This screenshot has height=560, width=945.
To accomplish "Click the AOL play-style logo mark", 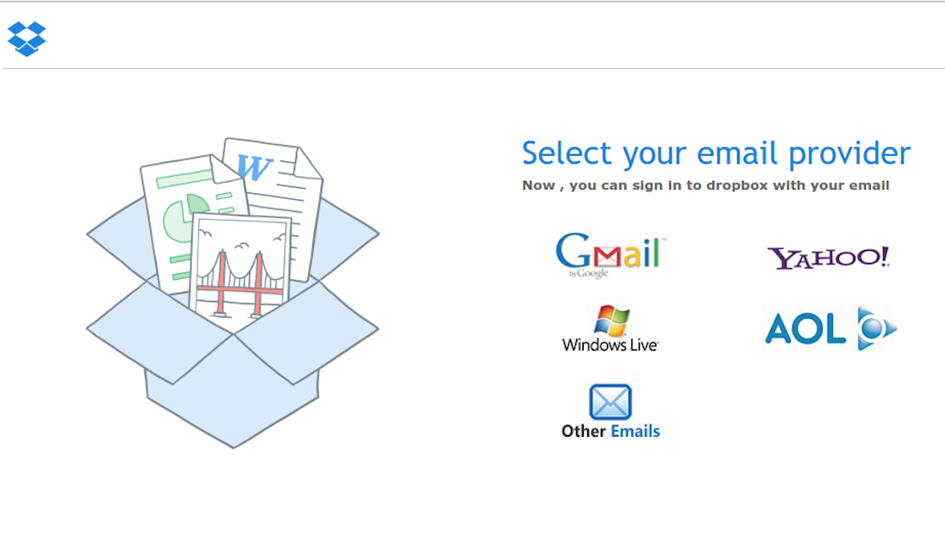I will point(878,327).
